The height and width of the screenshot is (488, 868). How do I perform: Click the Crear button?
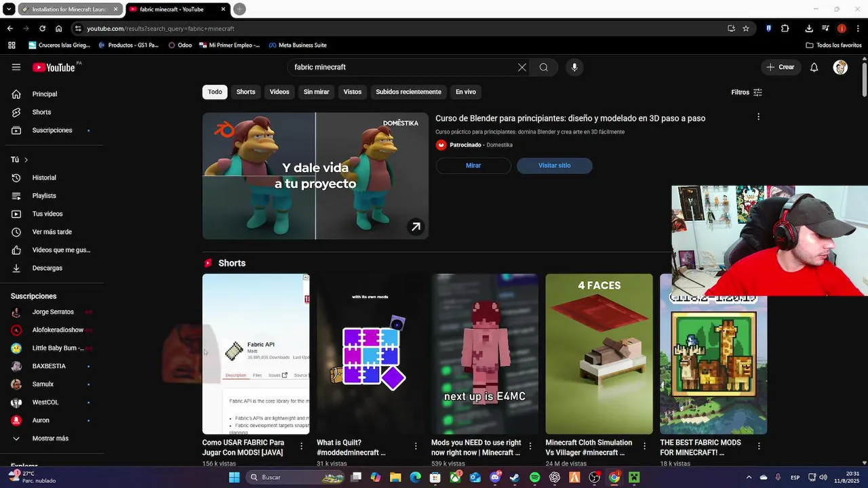click(x=781, y=67)
